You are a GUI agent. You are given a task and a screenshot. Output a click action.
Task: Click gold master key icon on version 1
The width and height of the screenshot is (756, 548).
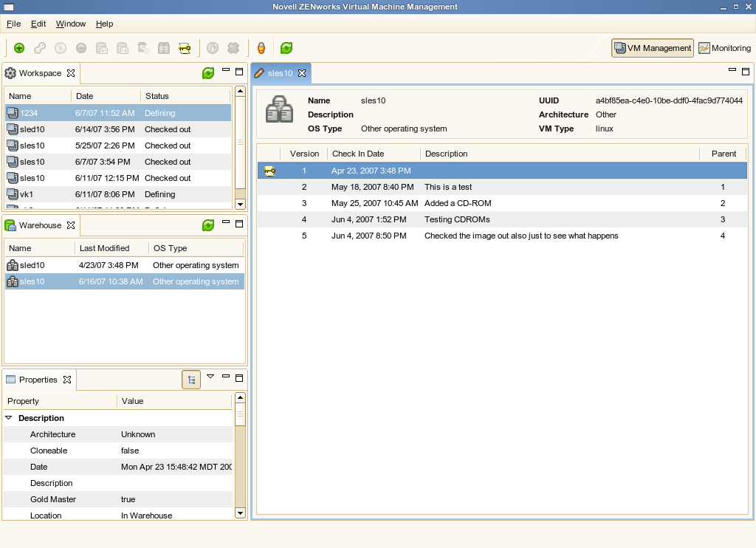[269, 171]
